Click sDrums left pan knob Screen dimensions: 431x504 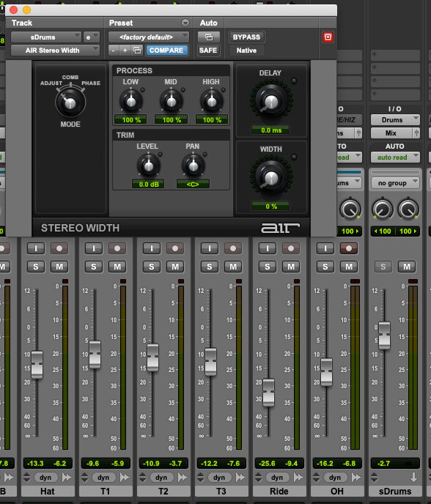383,210
